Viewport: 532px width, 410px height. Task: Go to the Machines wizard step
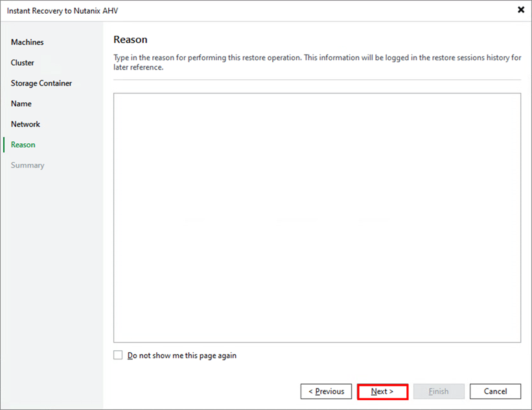coord(27,42)
